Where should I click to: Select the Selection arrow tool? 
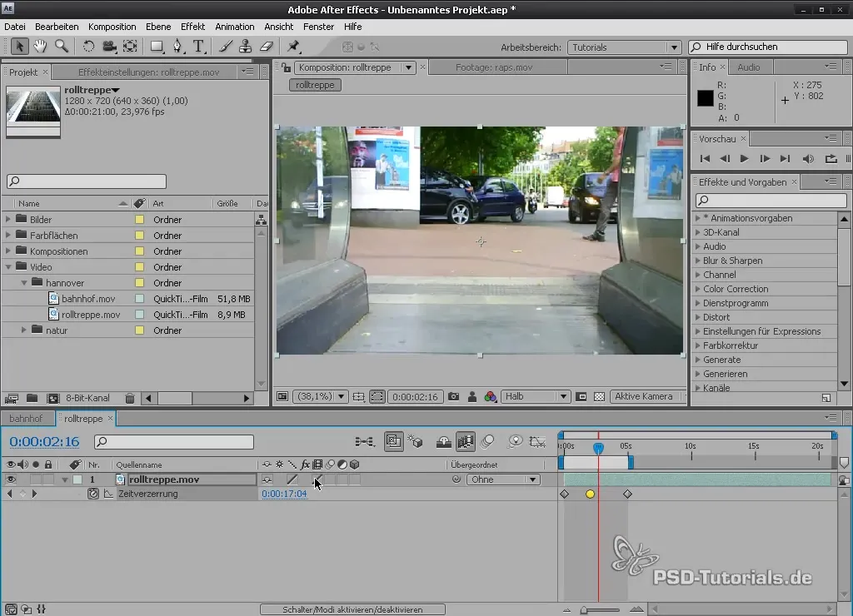click(x=19, y=47)
